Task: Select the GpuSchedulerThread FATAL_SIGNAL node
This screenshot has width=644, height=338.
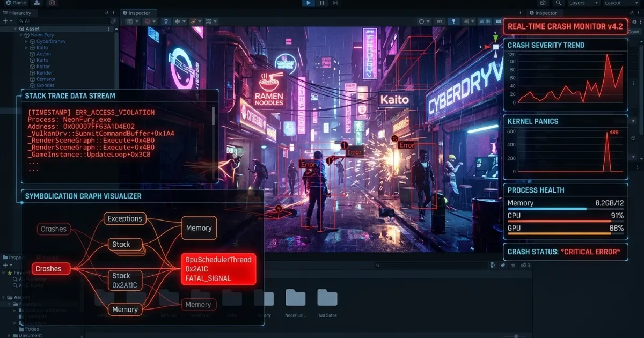Action: (x=218, y=269)
